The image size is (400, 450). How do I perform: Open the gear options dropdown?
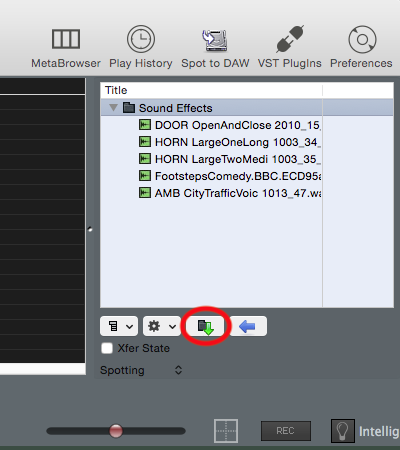tap(162, 326)
